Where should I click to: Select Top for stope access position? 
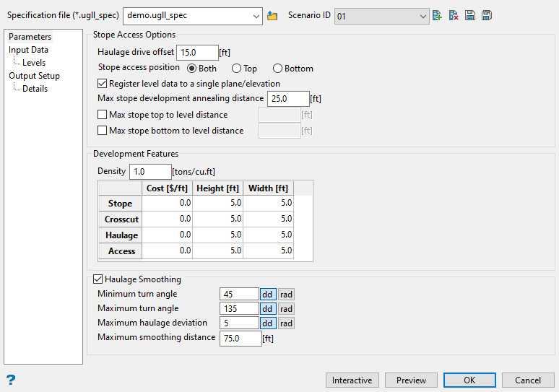point(237,69)
